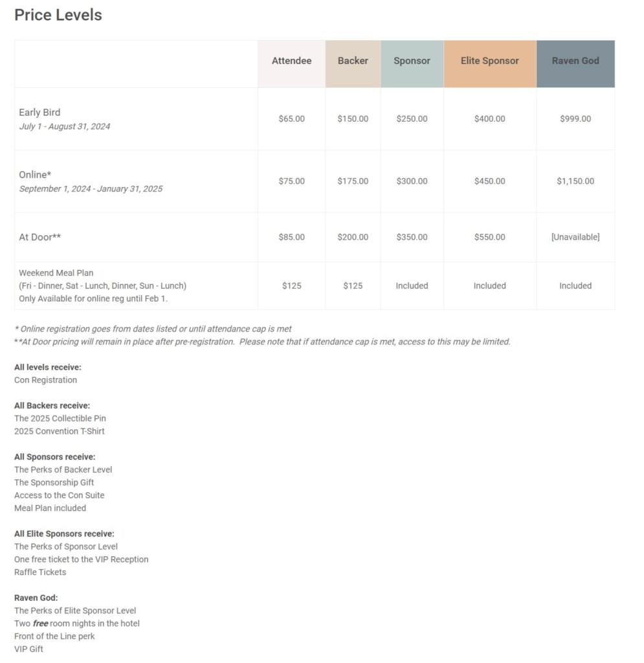Click the Early Bird row label
The width and height of the screenshot is (644, 663).
click(39, 112)
